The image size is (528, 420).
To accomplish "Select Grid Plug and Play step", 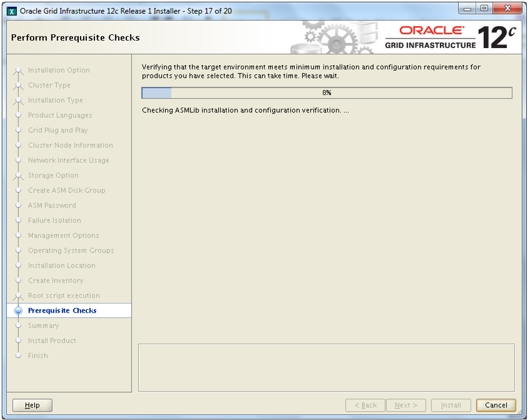I will point(57,130).
